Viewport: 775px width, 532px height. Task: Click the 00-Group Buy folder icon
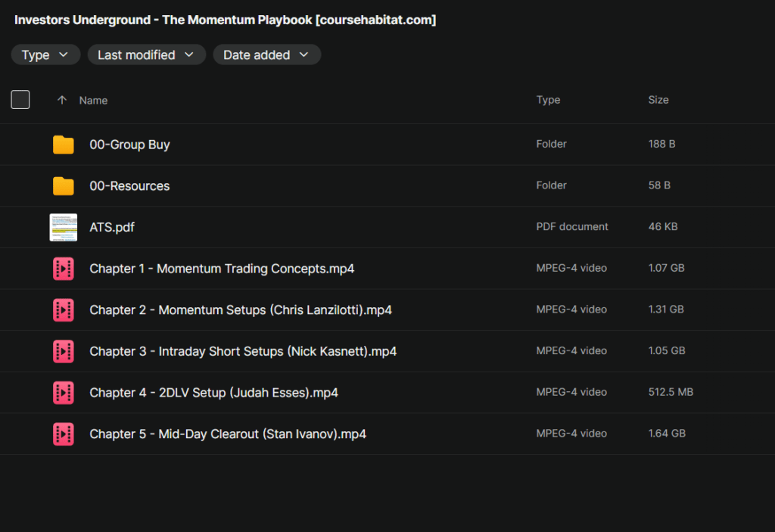point(64,145)
